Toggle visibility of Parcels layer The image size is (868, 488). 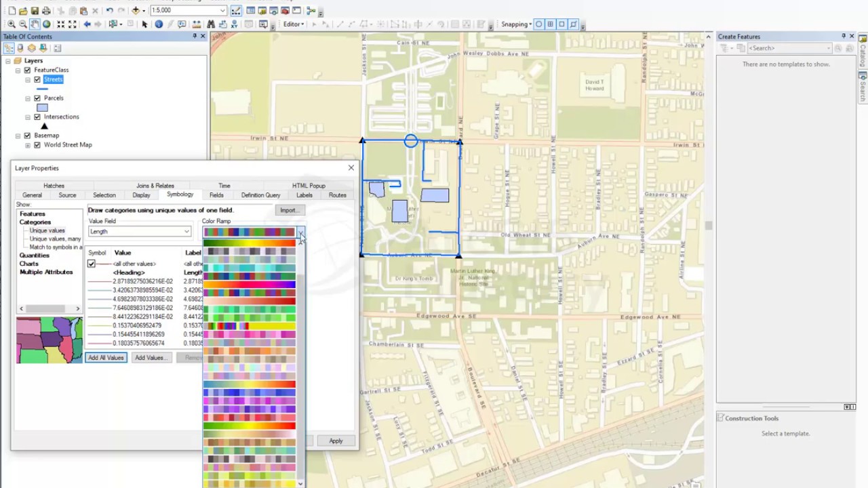tap(37, 98)
